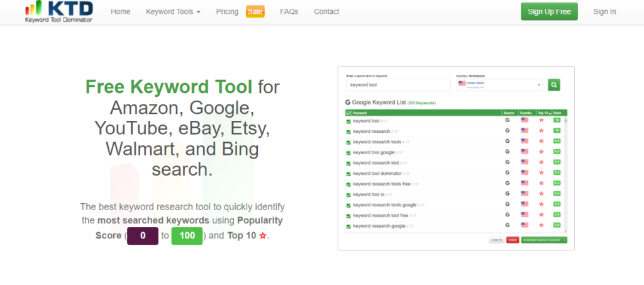Click the orange Sale badge
The height and width of the screenshot is (285, 644).
[255, 11]
